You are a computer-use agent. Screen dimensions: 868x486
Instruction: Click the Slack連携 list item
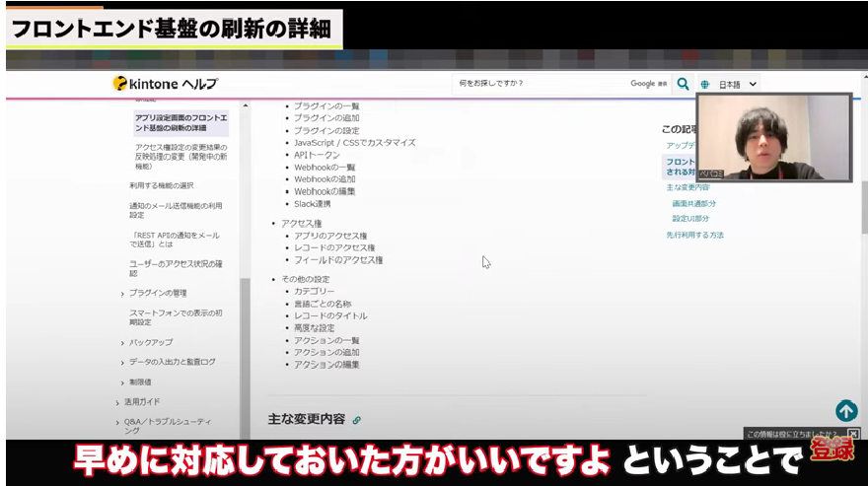pyautogui.click(x=313, y=204)
